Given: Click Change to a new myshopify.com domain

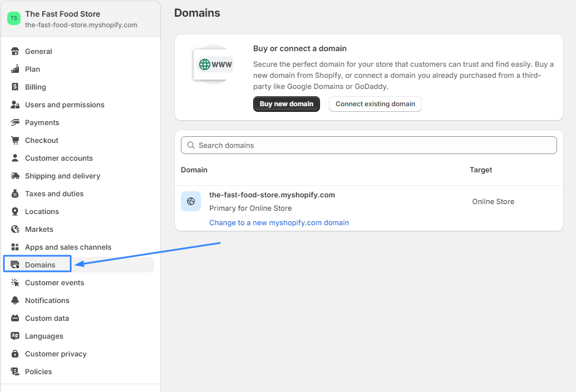Looking at the screenshot, I should coord(279,223).
